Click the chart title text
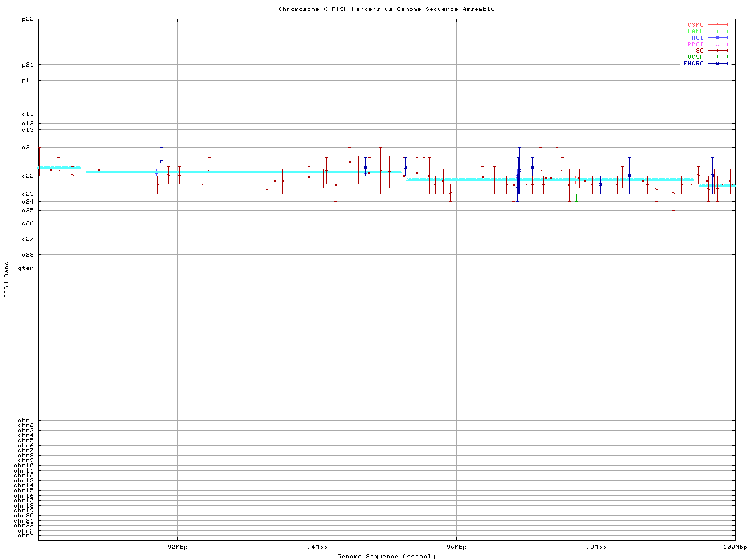 click(x=386, y=9)
